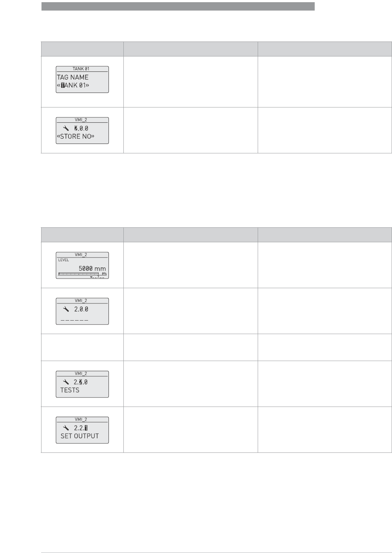392x553 pixels.
Task: Click the 0% indicator beside the level bar
Action: click(104, 273)
